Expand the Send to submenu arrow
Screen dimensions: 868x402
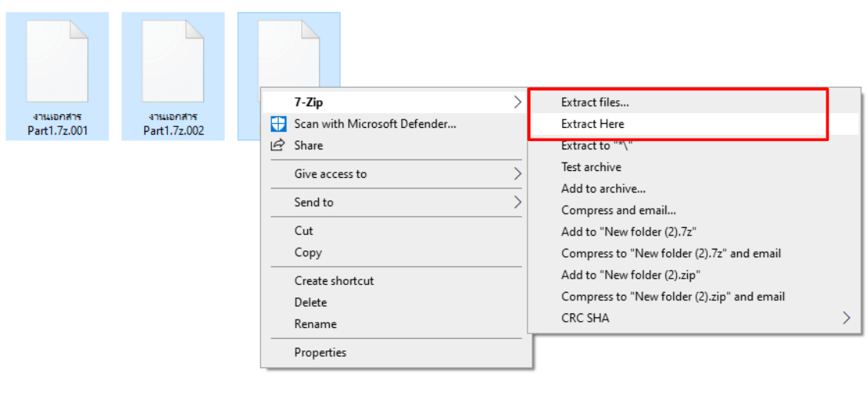coord(518,202)
